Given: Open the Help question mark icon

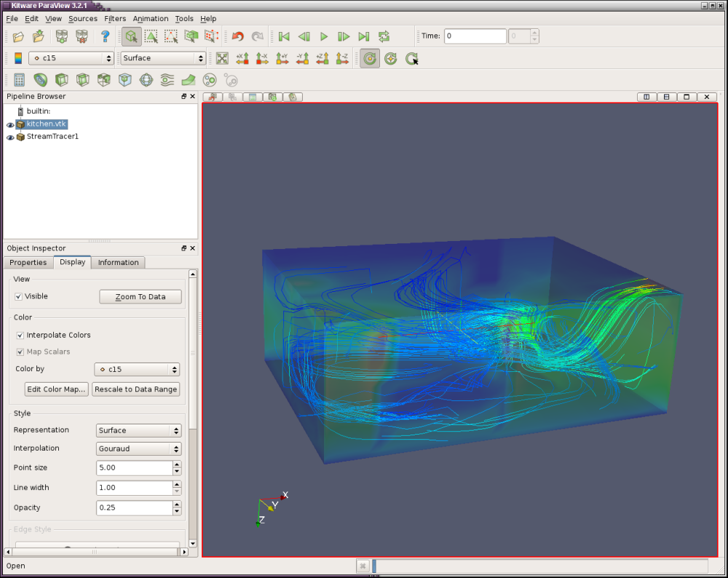Looking at the screenshot, I should tap(105, 36).
